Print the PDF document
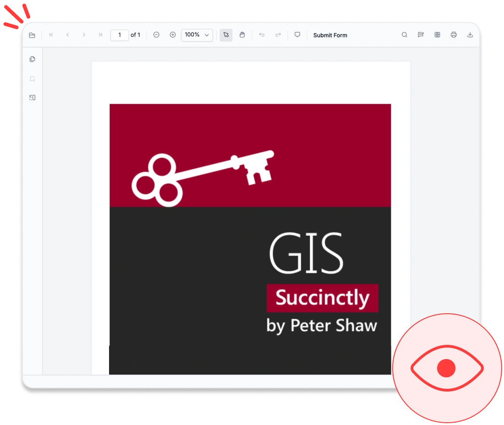 click(x=454, y=34)
